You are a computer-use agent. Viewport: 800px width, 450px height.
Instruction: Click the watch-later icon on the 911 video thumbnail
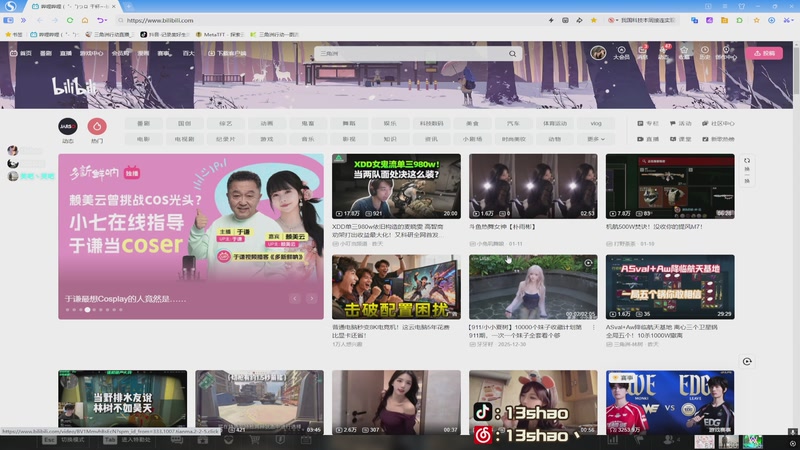(x=588, y=263)
